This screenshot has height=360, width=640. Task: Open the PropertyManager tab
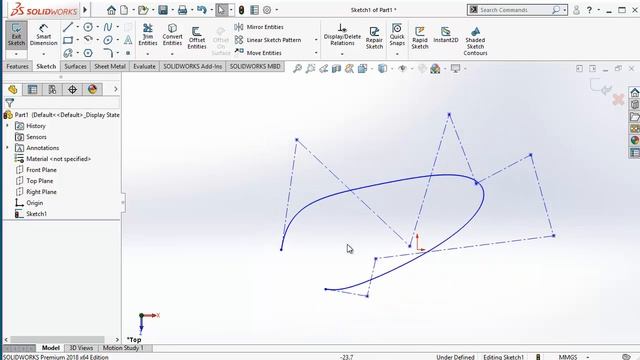(32, 89)
